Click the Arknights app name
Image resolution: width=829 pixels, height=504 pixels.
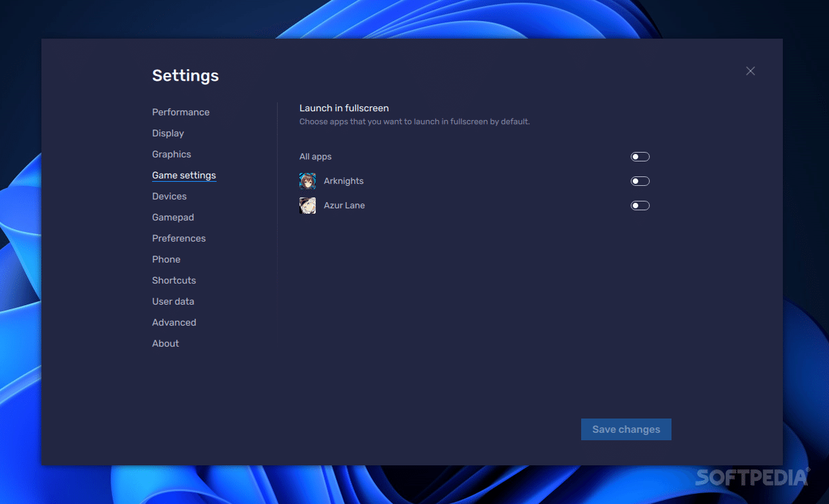coord(344,181)
